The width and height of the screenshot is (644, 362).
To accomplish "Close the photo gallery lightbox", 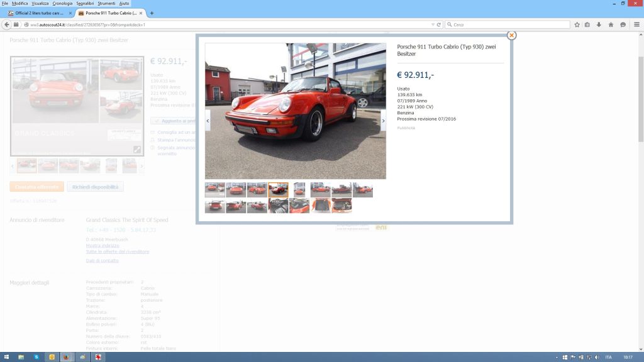I will (511, 35).
